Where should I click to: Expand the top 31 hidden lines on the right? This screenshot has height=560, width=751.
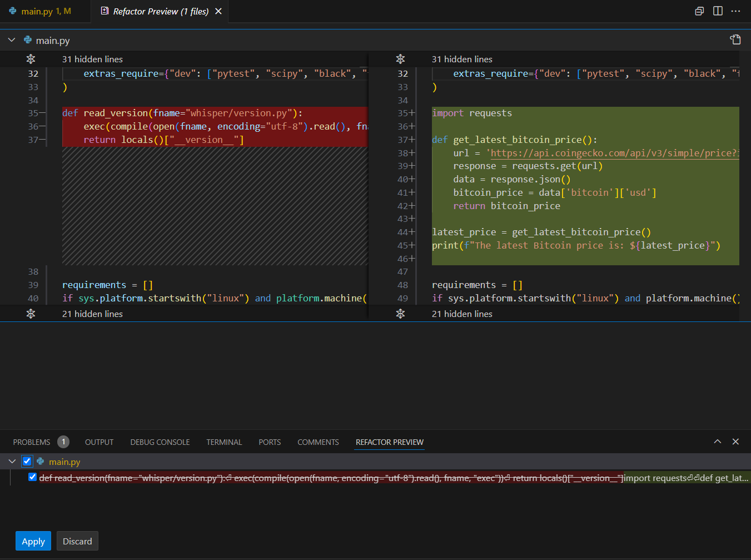pos(400,59)
